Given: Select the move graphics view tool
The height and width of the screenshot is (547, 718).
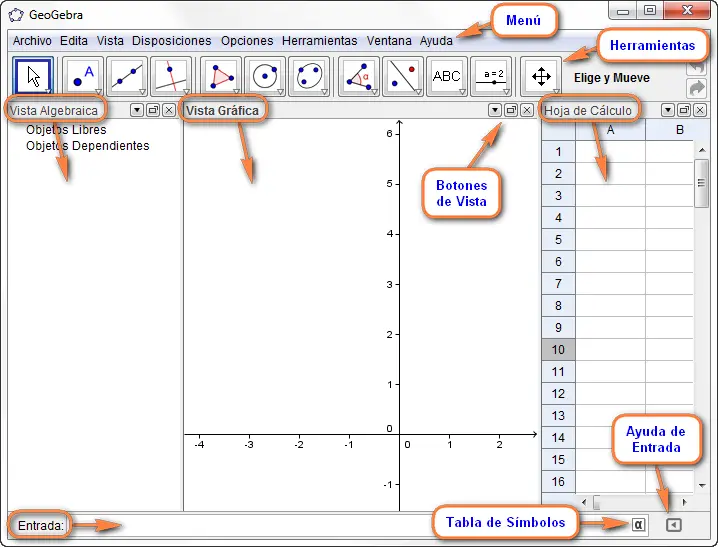Looking at the screenshot, I should point(541,76).
